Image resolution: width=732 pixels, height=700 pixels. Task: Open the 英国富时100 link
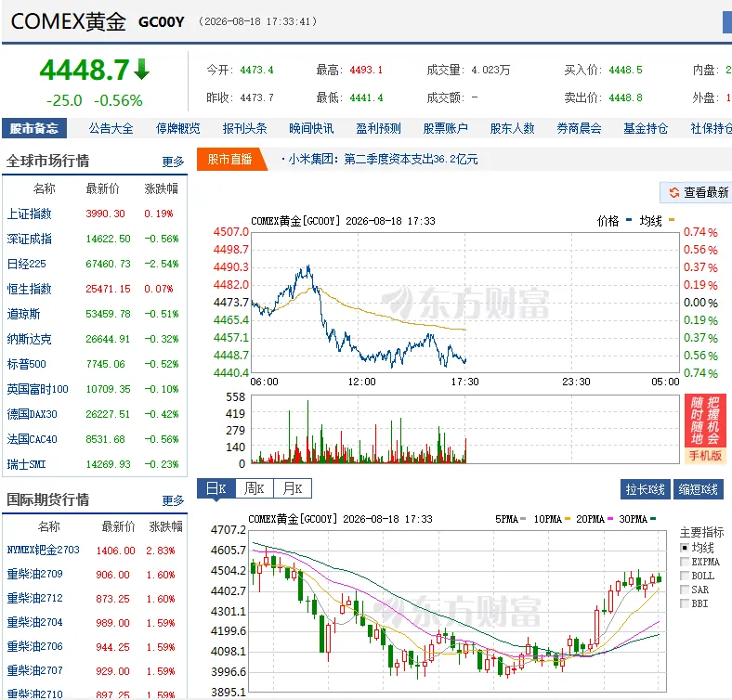click(x=37, y=389)
